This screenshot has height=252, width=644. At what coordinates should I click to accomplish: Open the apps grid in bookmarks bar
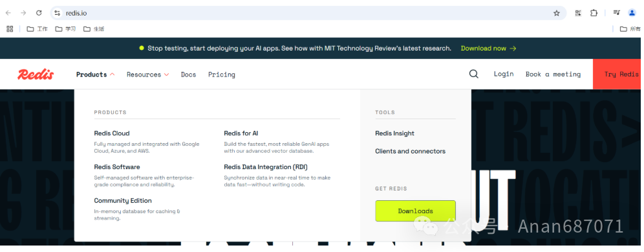tap(10, 29)
